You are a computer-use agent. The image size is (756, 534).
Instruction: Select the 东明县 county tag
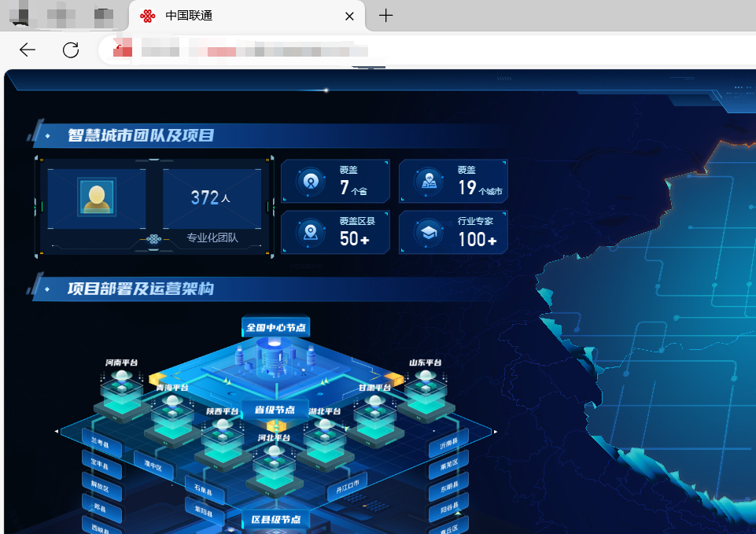click(448, 487)
